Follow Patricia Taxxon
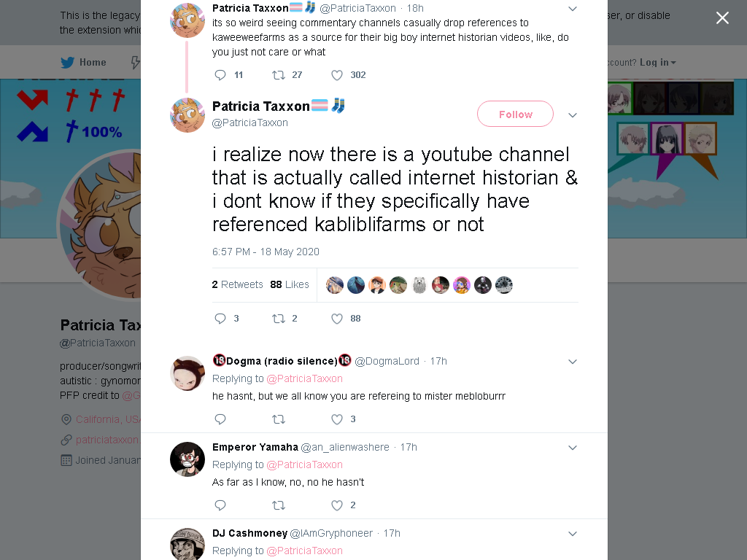 pyautogui.click(x=516, y=114)
